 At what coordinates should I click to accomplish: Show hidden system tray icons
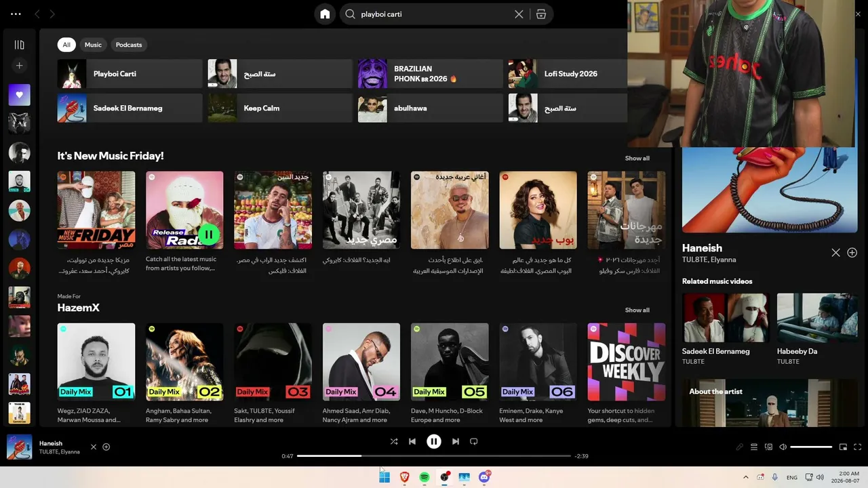[x=746, y=477]
